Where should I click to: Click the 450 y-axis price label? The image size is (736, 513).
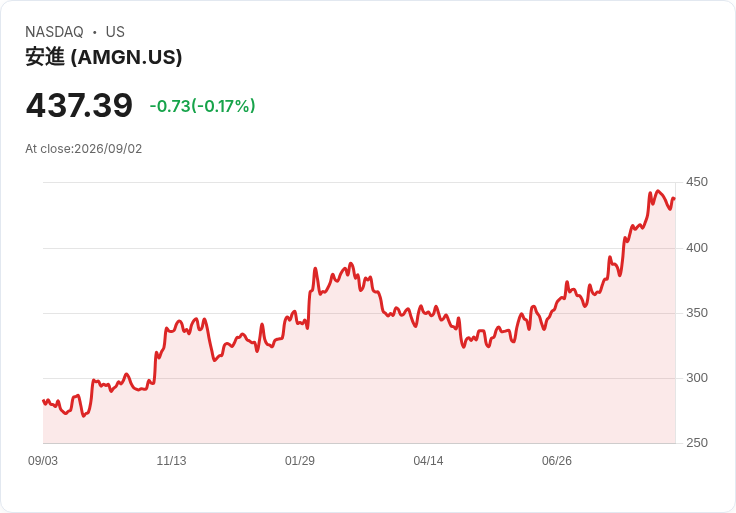click(697, 182)
